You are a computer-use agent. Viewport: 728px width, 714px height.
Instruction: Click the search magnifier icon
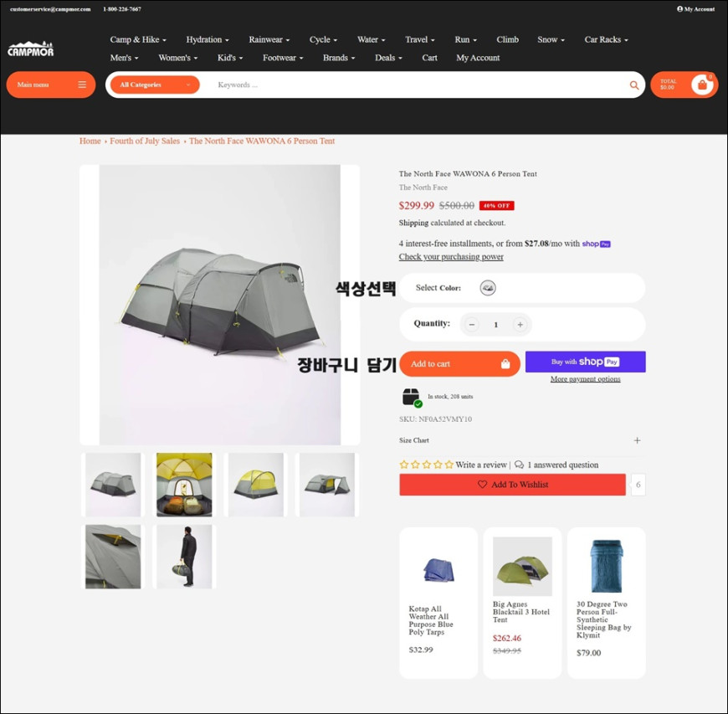[633, 85]
